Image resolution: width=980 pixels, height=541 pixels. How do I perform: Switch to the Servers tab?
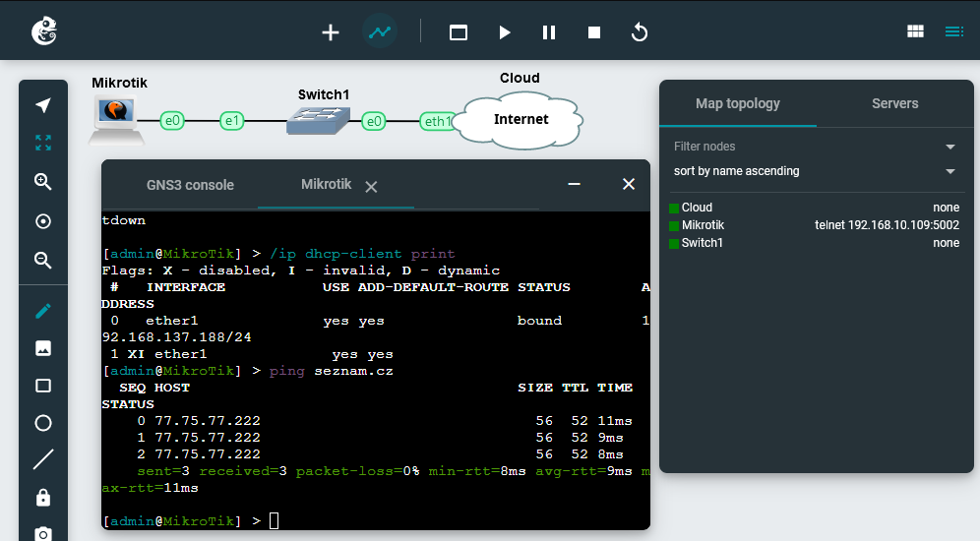coord(894,103)
